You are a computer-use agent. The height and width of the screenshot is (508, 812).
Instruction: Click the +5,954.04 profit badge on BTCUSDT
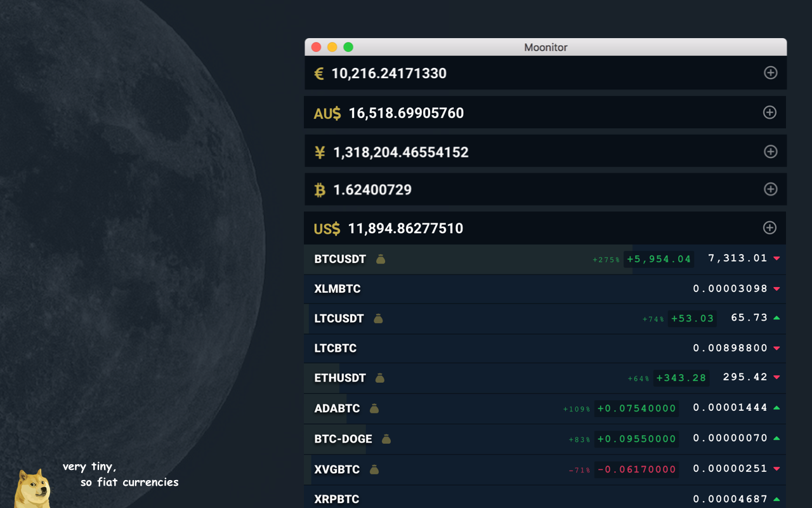tap(658, 259)
